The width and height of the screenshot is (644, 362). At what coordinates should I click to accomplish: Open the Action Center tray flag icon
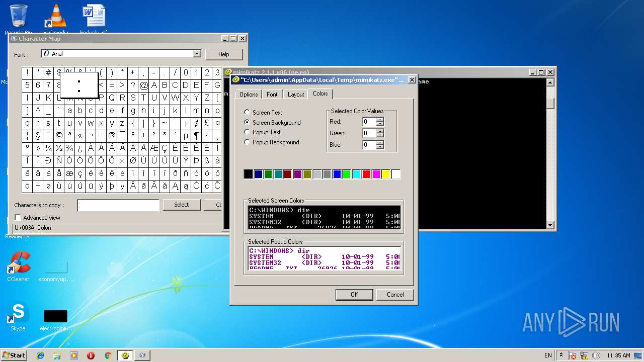[572, 355]
